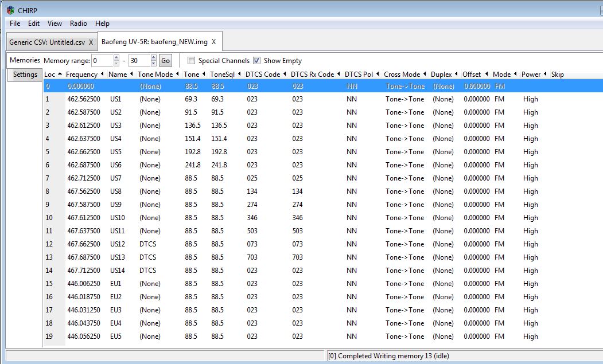Switch to the Generic CSV Untitled.csv tab
The image size is (603, 364).
tap(47, 42)
